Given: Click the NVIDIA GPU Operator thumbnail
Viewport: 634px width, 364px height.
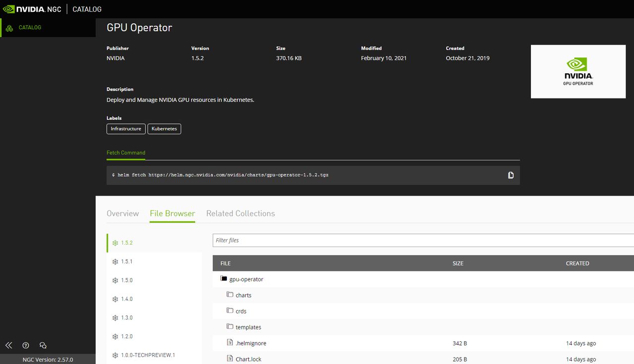Looking at the screenshot, I should pyautogui.click(x=578, y=72).
